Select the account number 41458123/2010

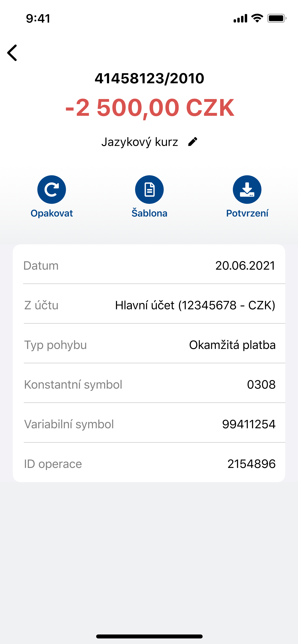tap(149, 78)
